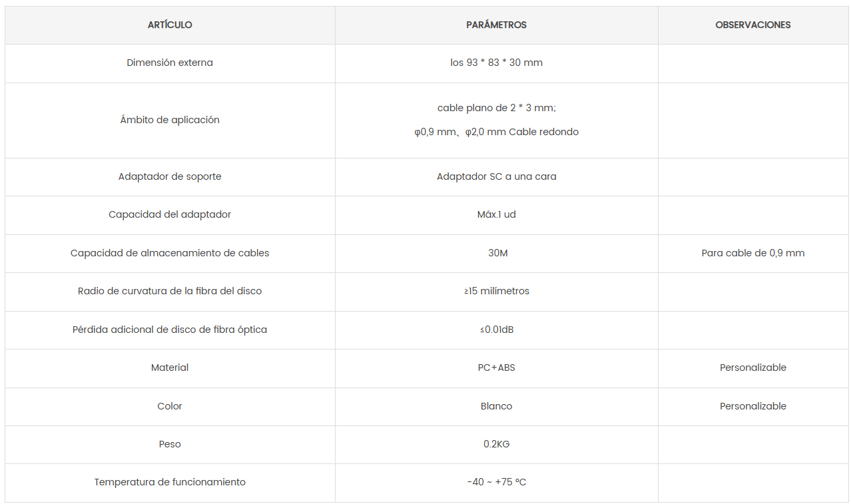Click the OBSERVACIONES column header

click(753, 25)
